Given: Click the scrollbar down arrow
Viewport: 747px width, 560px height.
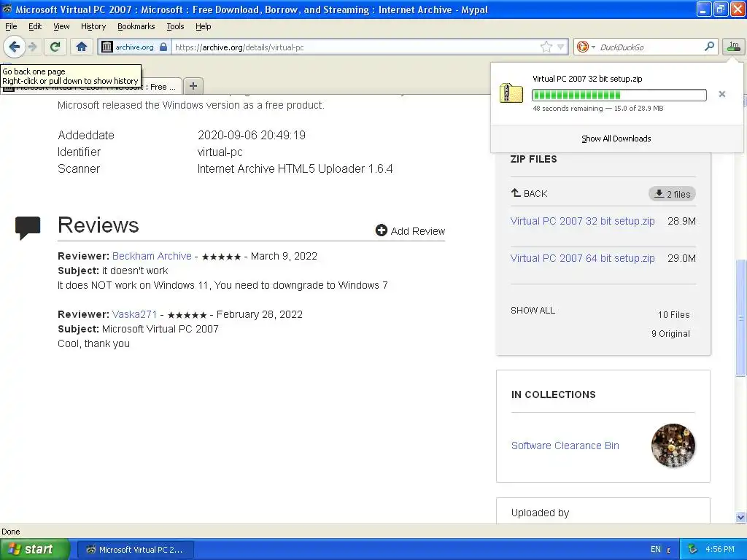Looking at the screenshot, I should click(x=741, y=517).
